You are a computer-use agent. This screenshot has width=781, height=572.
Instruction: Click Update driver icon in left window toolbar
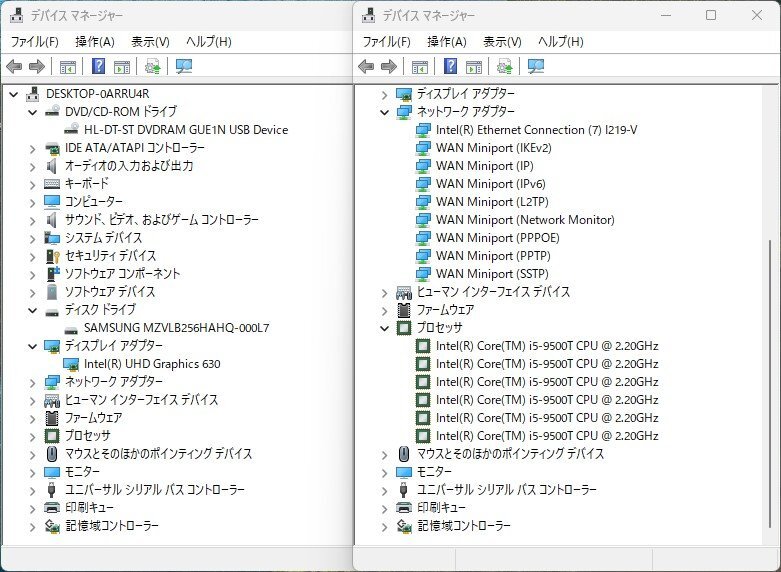[x=152, y=66]
